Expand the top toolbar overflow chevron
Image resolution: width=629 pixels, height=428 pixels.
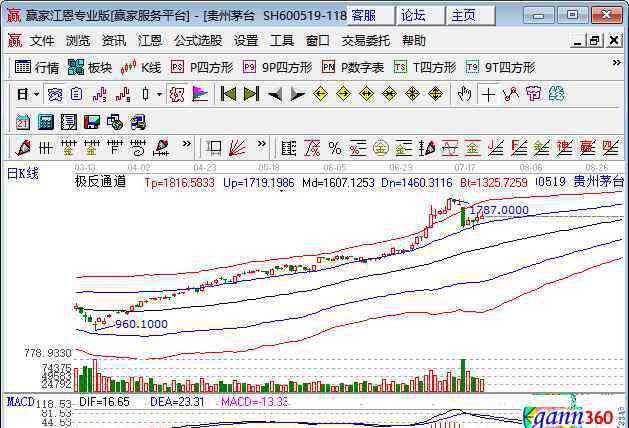(617, 63)
